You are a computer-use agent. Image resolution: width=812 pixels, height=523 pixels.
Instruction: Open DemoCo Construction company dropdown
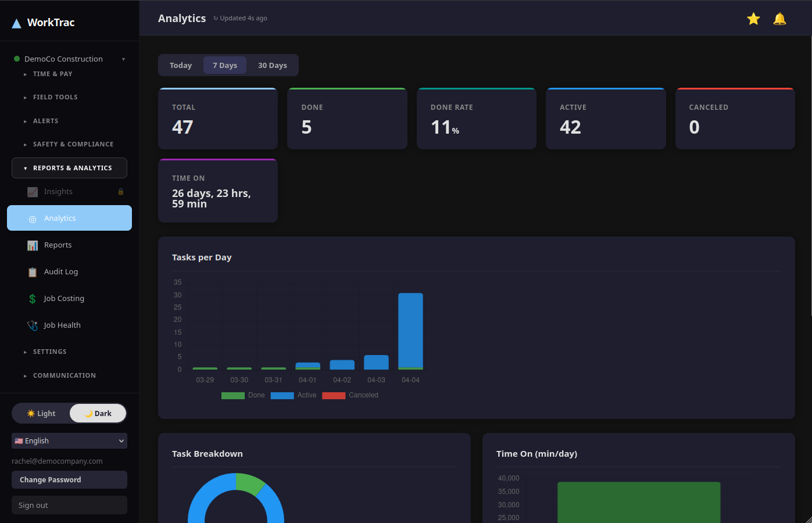click(69, 59)
